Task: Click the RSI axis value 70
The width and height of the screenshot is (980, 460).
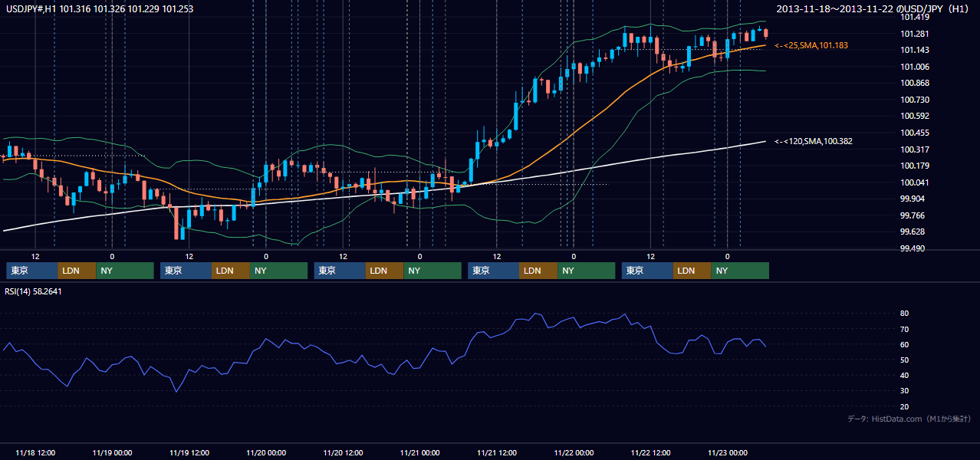Action: click(905, 329)
